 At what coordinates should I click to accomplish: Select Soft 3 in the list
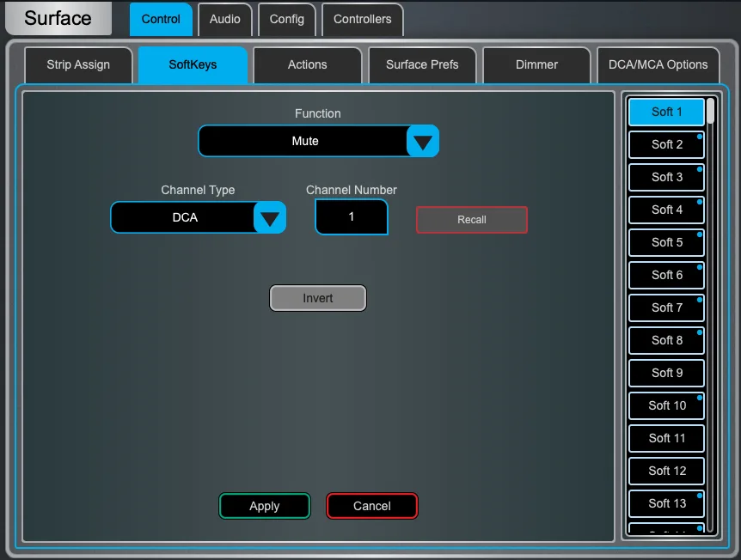[x=666, y=177]
